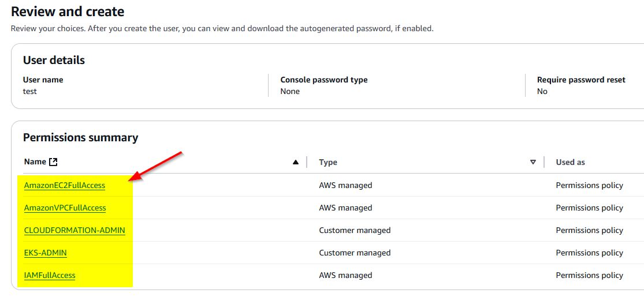Click the Review and create heading
The height and width of the screenshot is (297, 644).
click(x=68, y=11)
